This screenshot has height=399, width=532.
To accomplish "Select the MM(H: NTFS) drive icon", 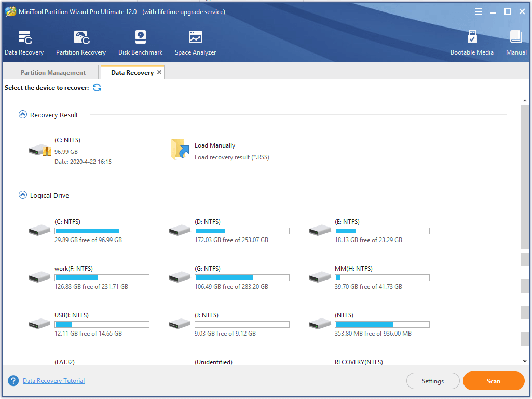I will (x=320, y=277).
